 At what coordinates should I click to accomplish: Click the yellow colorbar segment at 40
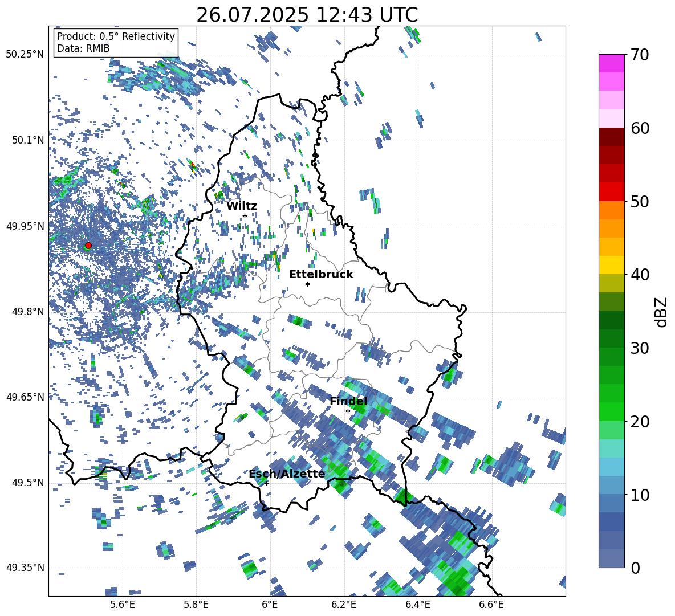tap(611, 266)
